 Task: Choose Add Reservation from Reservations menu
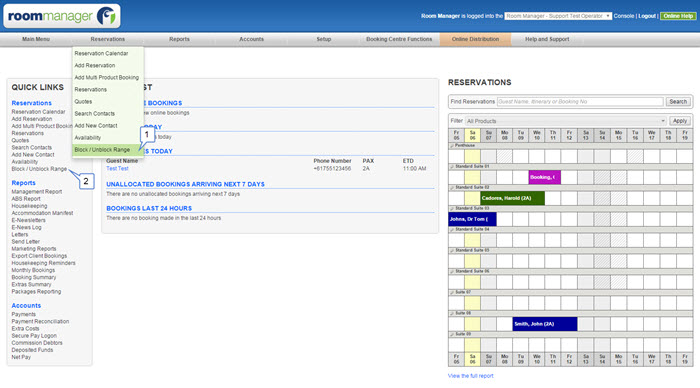point(95,65)
